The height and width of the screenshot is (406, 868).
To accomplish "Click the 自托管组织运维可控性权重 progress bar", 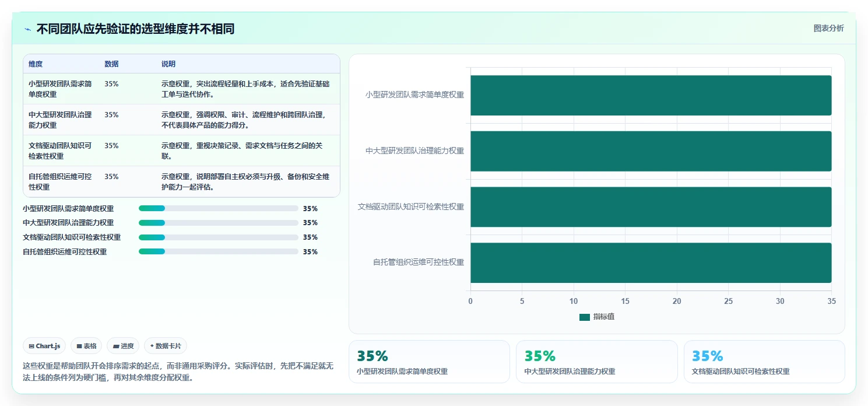I will (x=219, y=251).
